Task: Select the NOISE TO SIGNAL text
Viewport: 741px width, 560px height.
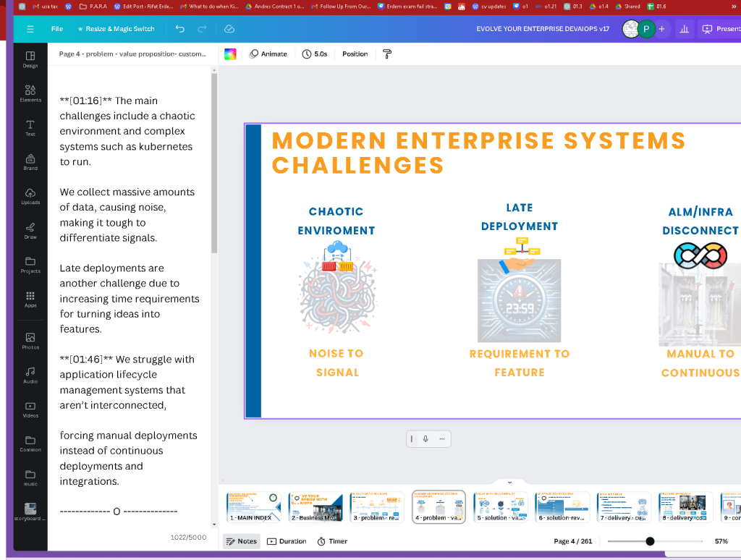Action: pyautogui.click(x=336, y=362)
